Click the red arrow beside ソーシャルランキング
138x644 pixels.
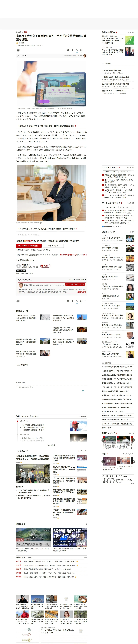click(x=121, y=203)
